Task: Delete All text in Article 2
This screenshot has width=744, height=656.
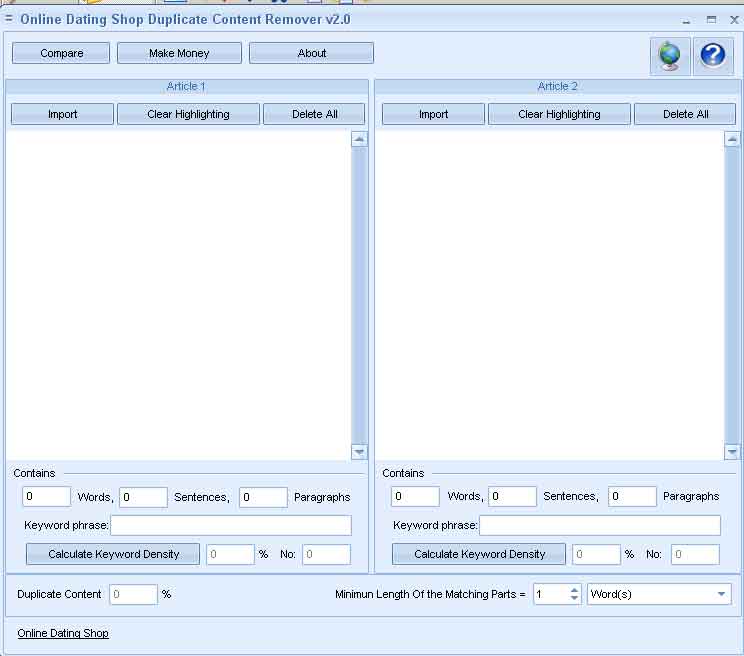Action: [685, 114]
